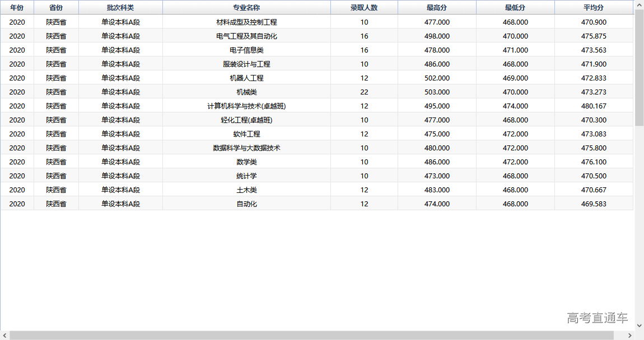Image resolution: width=644 pixels, height=340 pixels.
Task: Click the 专业名称 column header
Action: (x=246, y=7)
